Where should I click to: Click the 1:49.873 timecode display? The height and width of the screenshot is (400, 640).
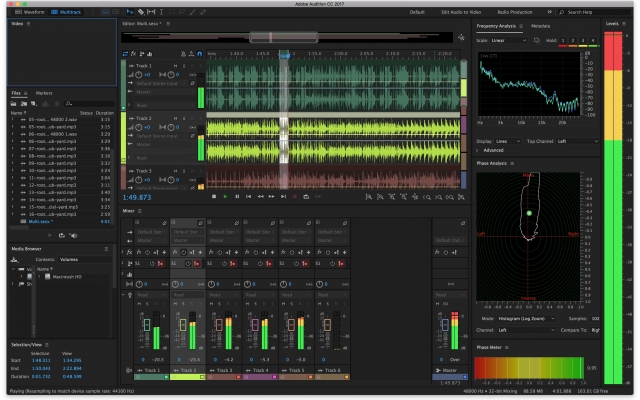pyautogui.click(x=137, y=198)
